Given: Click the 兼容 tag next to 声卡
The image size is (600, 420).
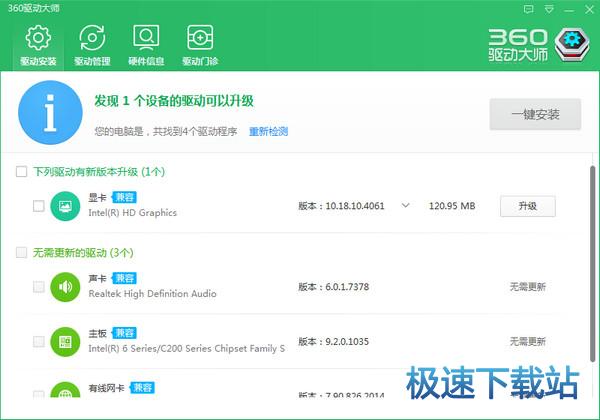Looking at the screenshot, I should pyautogui.click(x=124, y=278).
